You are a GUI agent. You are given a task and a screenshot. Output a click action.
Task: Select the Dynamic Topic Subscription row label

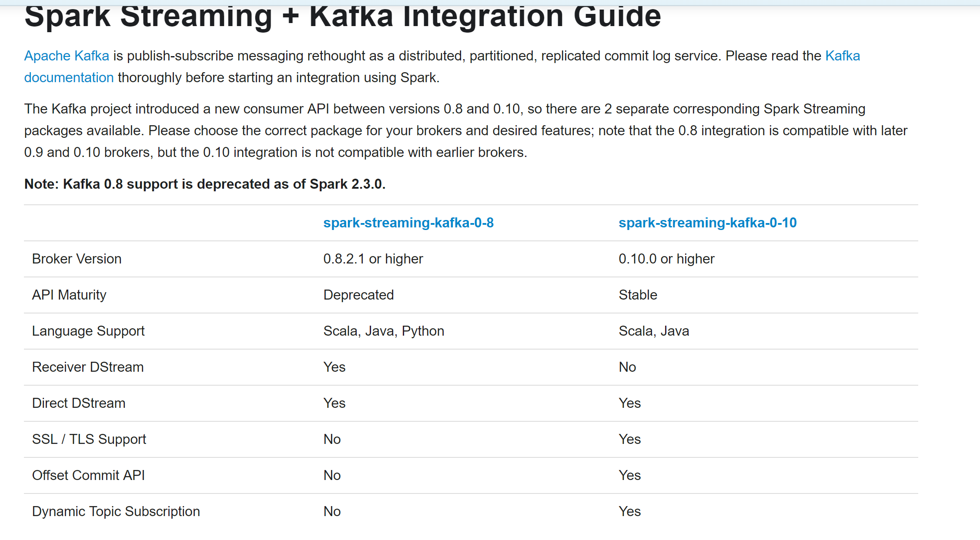[116, 511]
